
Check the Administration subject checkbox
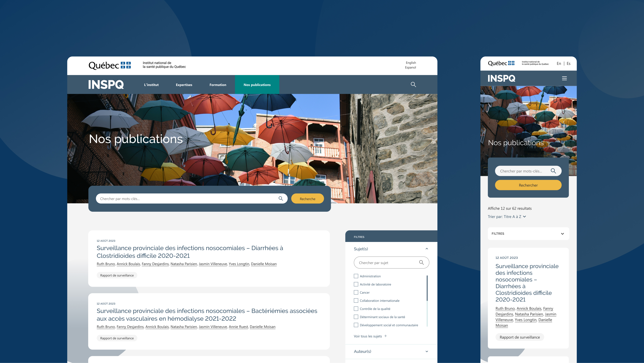356,276
